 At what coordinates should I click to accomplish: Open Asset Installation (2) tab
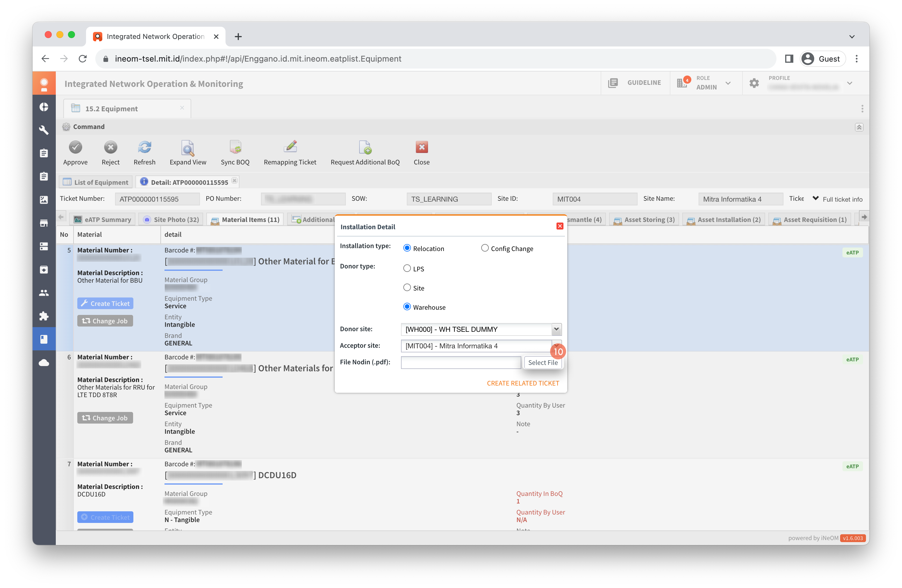point(724,219)
